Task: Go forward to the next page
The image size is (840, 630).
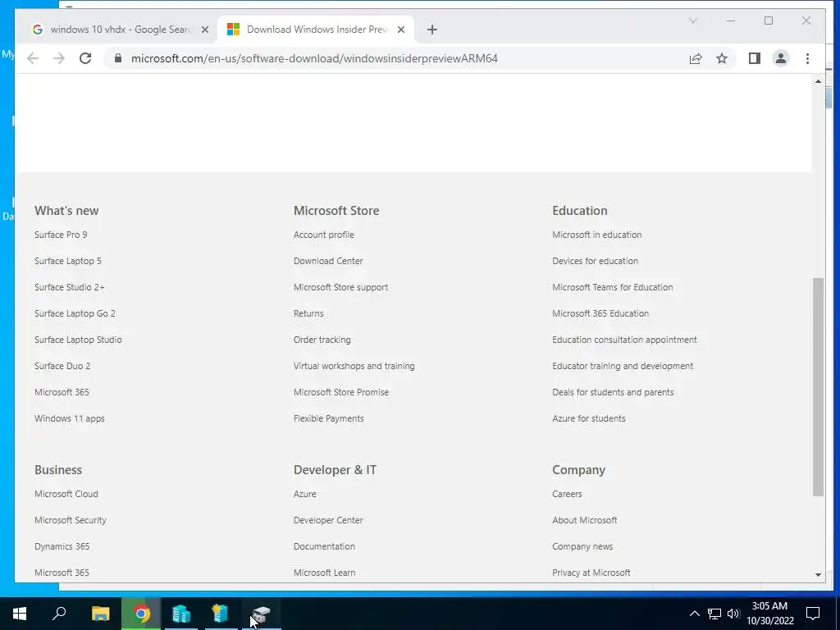Action: (x=59, y=58)
